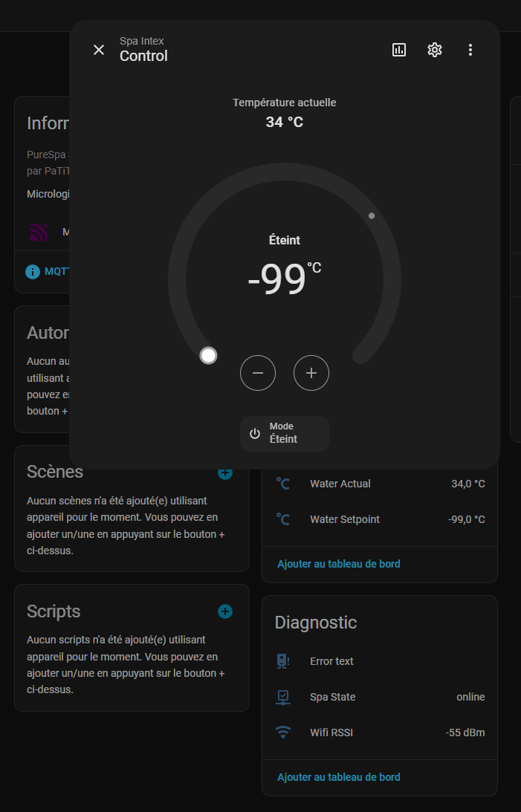Click the Error text icon
This screenshot has width=521, height=812.
pos(283,661)
